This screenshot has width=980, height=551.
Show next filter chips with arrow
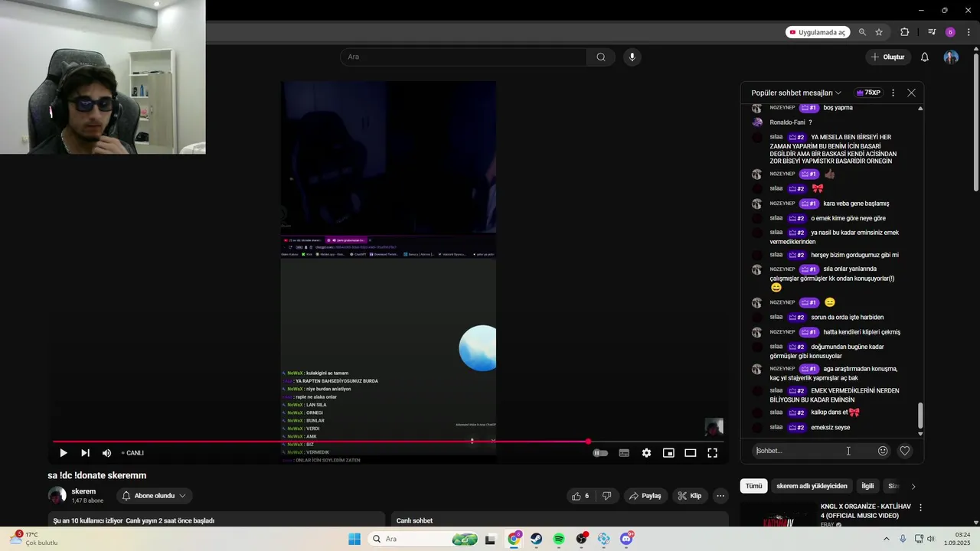click(x=913, y=486)
